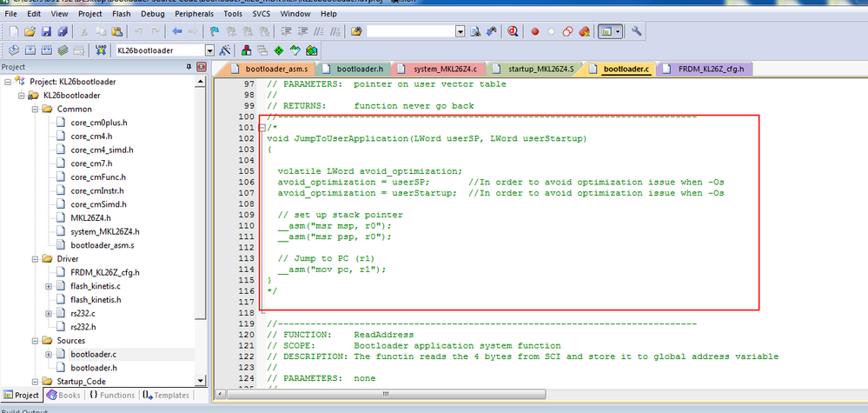Open Manage Project Items with the colored blocks icon
The image size is (868, 413).
pyautogui.click(x=247, y=50)
